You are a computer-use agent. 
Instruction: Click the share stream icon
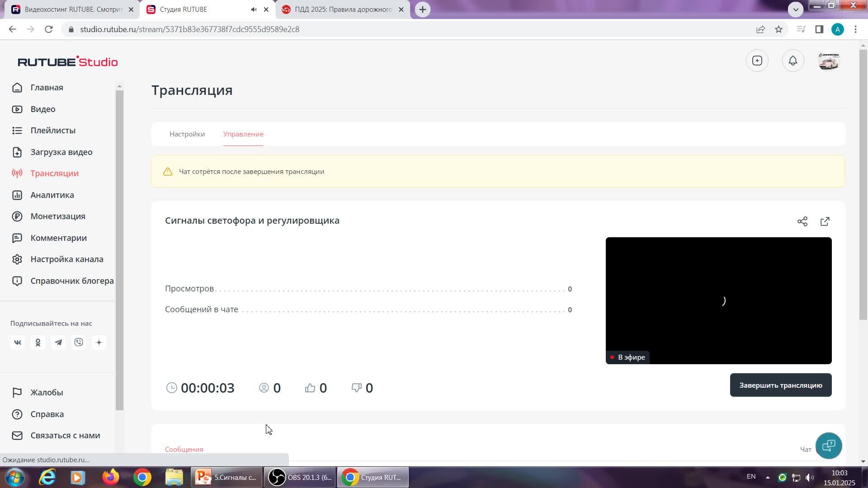802,221
